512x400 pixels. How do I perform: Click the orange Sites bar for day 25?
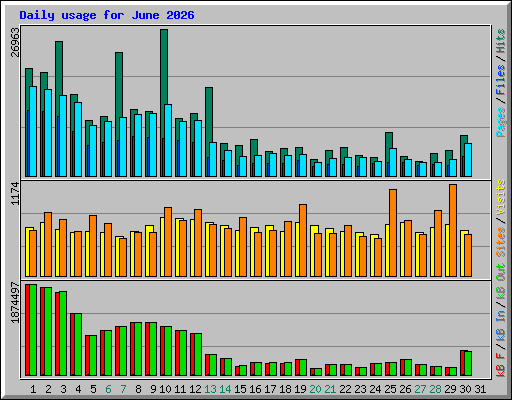point(393,233)
